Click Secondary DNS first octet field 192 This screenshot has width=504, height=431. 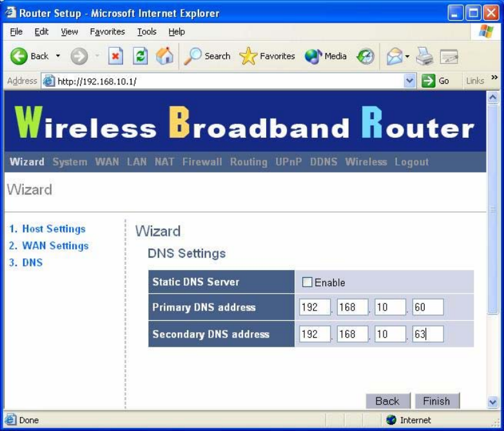click(315, 334)
